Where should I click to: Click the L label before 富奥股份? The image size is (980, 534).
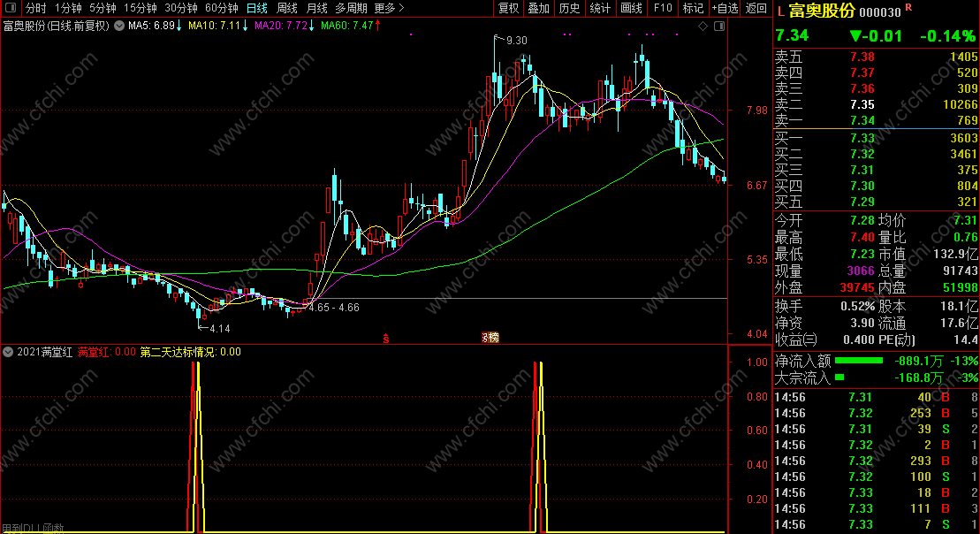[780, 11]
